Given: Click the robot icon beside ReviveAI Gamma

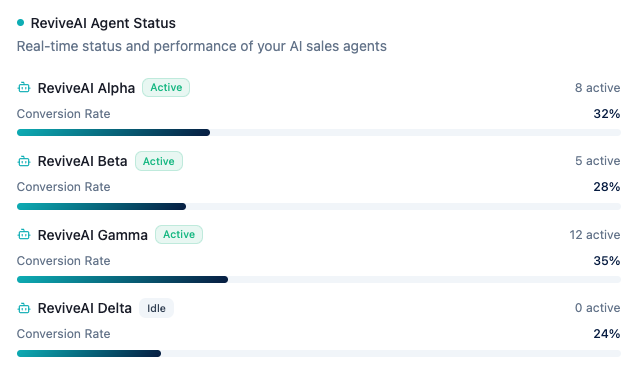Looking at the screenshot, I should coord(24,234).
